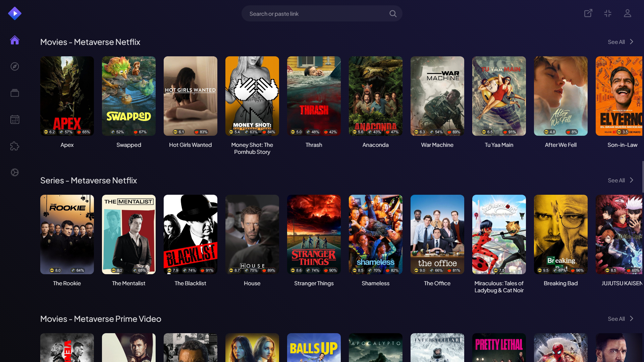Open the Calendar tab
This screenshot has height=362, width=644.
click(15, 119)
